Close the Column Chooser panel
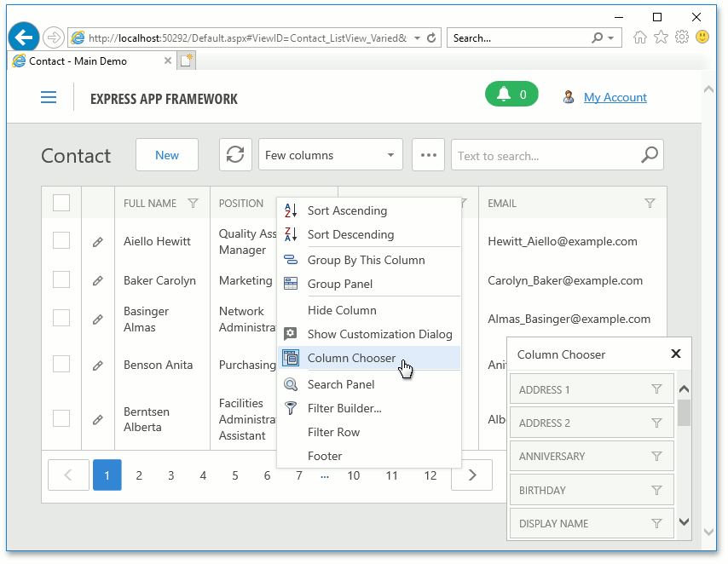The height and width of the screenshot is (564, 728). point(676,354)
